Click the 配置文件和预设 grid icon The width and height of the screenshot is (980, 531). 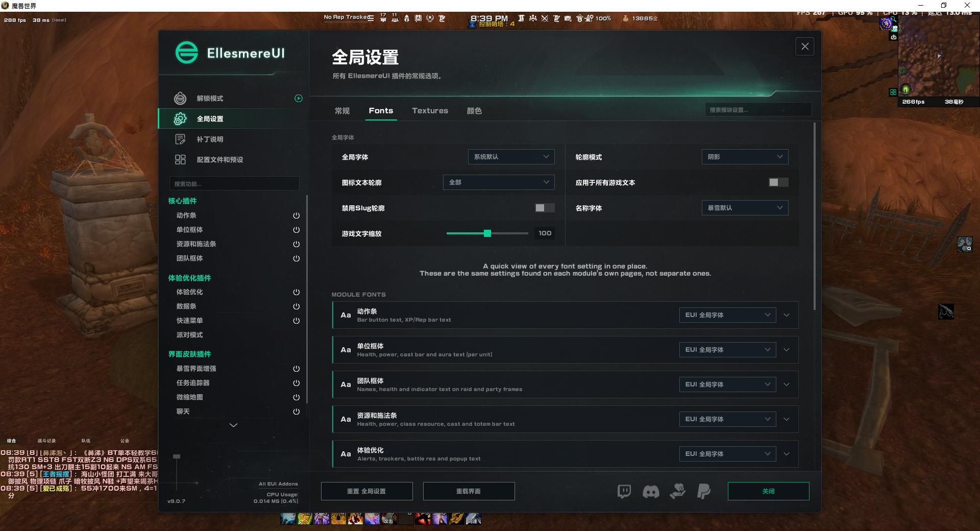180,159
